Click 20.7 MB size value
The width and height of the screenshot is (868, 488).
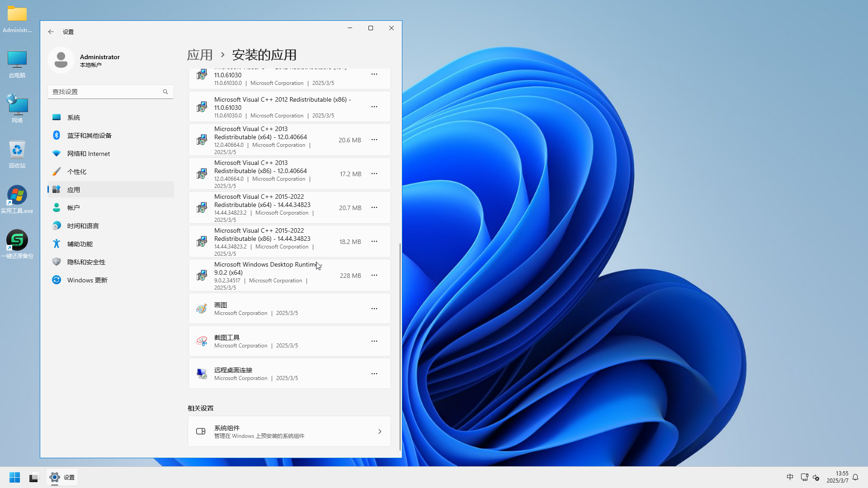350,208
